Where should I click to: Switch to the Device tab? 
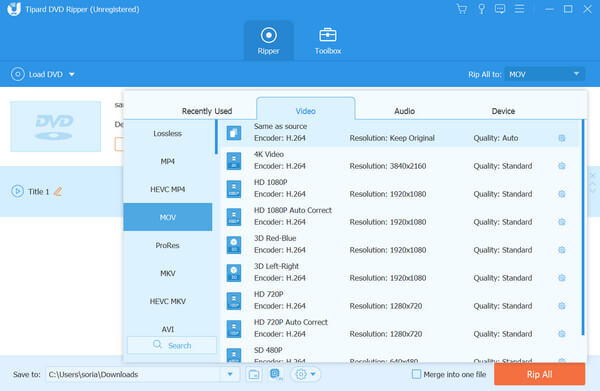[x=503, y=111]
